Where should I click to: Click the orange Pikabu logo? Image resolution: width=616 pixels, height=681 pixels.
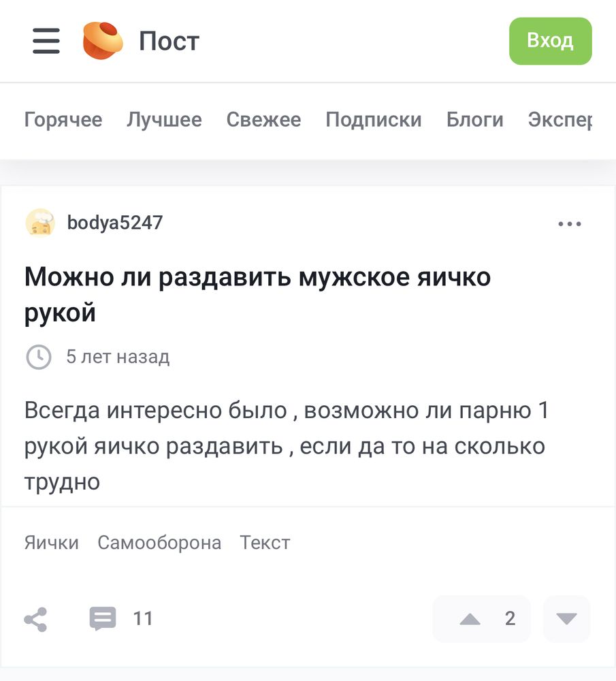pyautogui.click(x=103, y=40)
